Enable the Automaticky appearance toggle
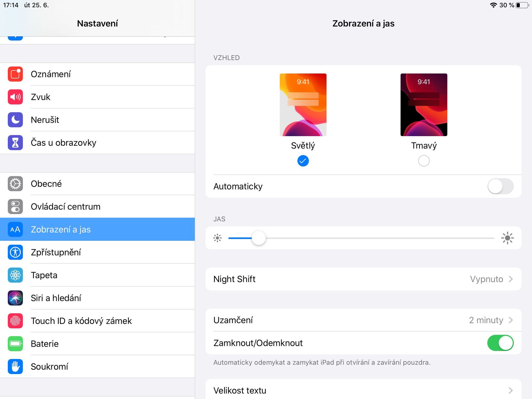 click(x=500, y=186)
